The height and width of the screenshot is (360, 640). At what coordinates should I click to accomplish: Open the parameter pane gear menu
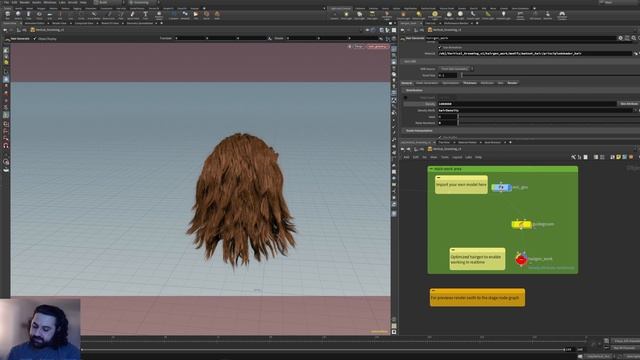tap(620, 38)
